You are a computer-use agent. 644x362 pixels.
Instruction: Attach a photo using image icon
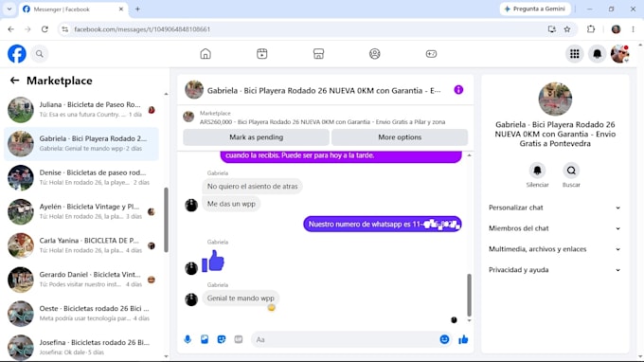[x=205, y=339]
